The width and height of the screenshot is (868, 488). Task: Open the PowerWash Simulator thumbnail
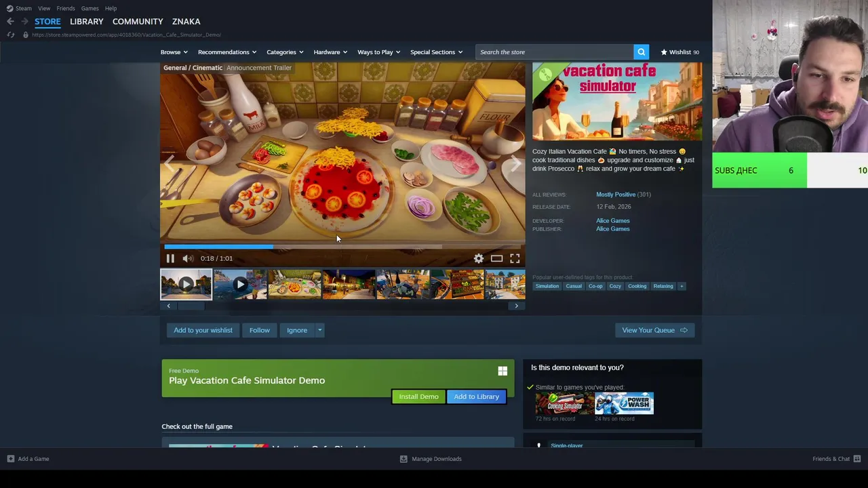(x=624, y=404)
